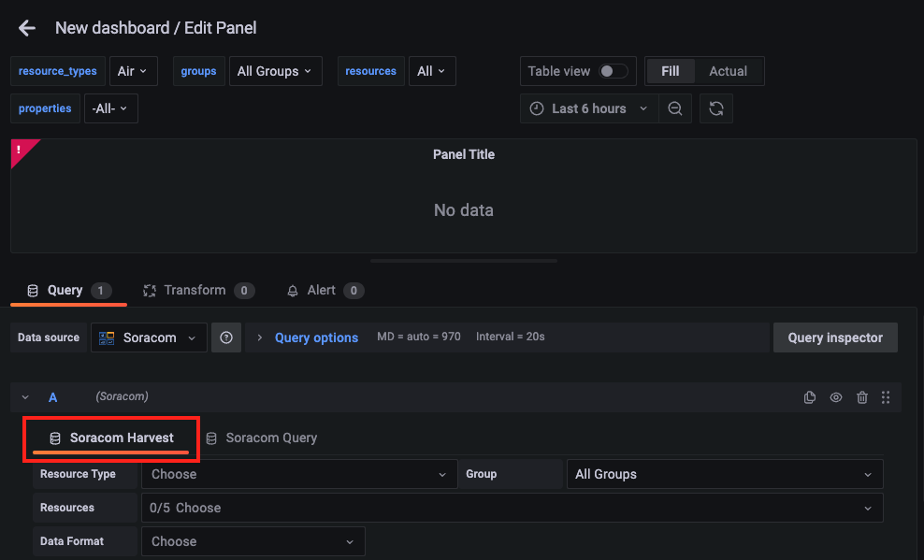Click the help icon beside the data source
This screenshot has height=560, width=924.
click(x=225, y=337)
